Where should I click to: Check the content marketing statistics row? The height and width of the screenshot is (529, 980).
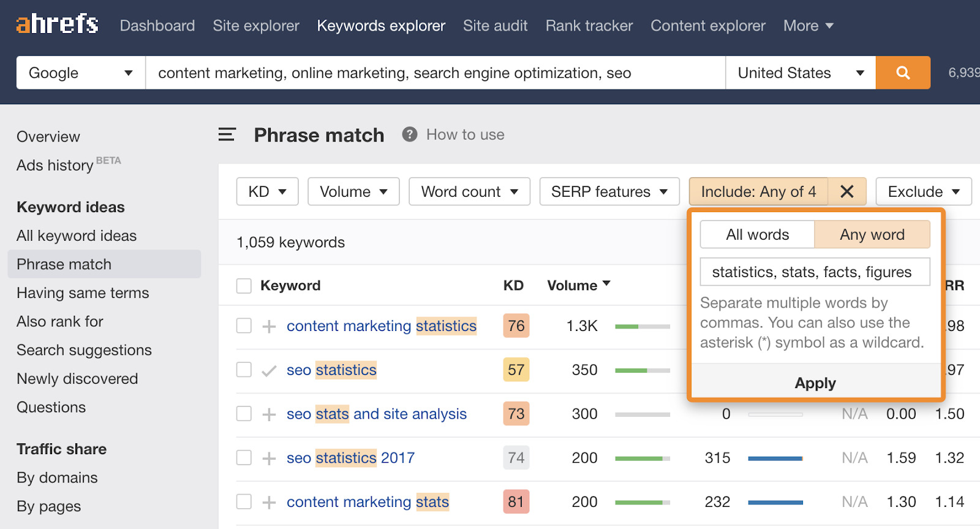244,325
